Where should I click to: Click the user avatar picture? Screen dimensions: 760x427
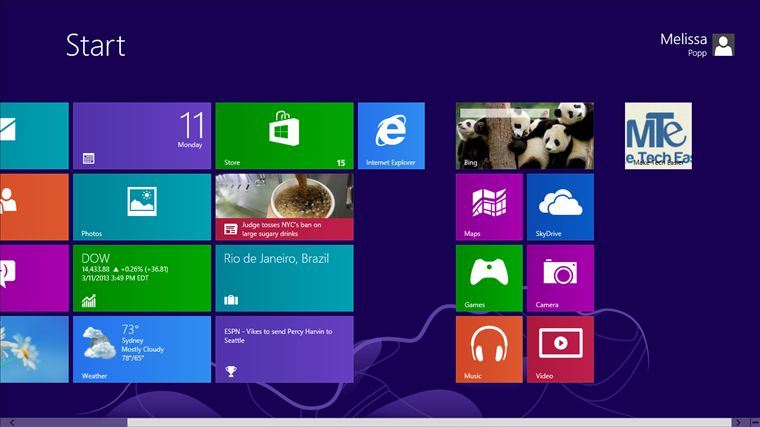coord(723,45)
